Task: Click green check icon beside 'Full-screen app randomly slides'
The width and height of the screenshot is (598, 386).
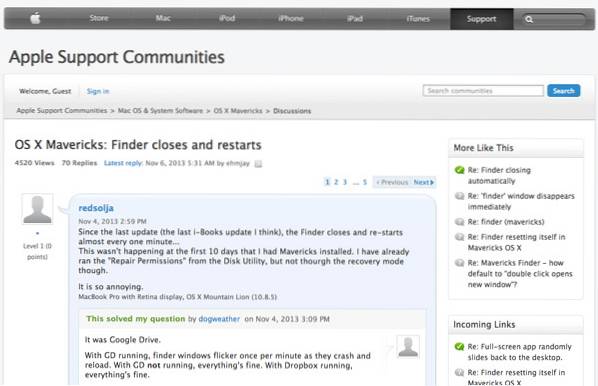Action: pyautogui.click(x=460, y=347)
